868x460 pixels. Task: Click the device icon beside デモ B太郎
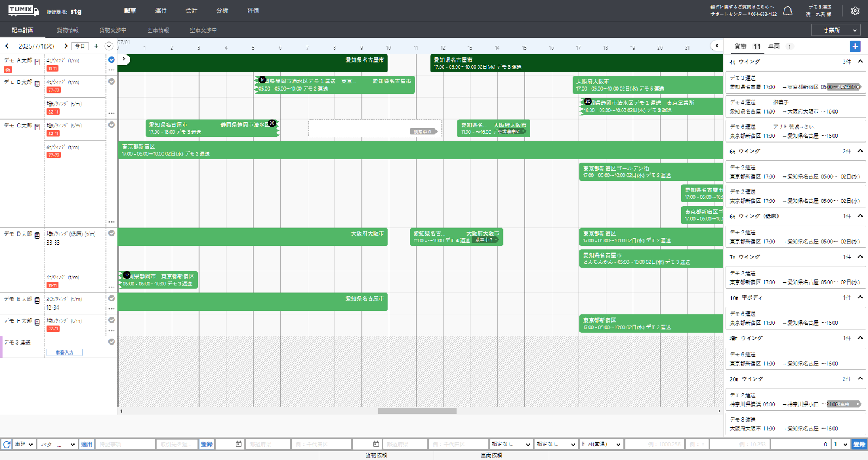point(37,82)
